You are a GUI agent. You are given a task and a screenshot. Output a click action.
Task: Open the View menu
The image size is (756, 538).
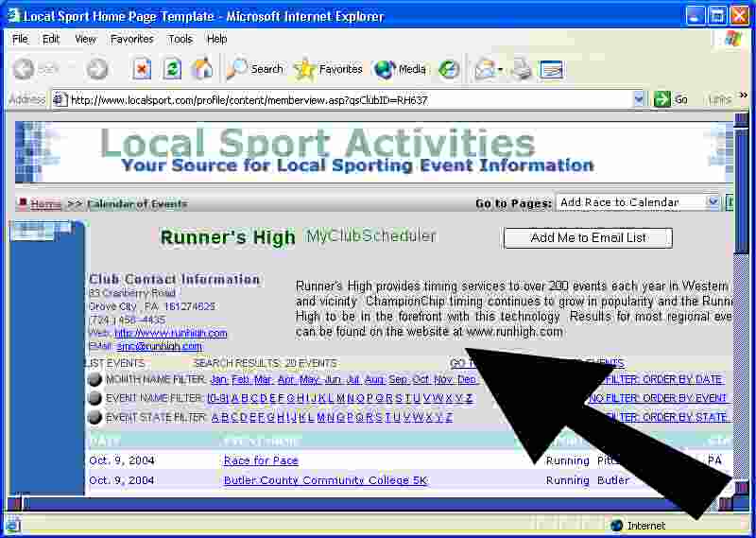pyautogui.click(x=85, y=39)
